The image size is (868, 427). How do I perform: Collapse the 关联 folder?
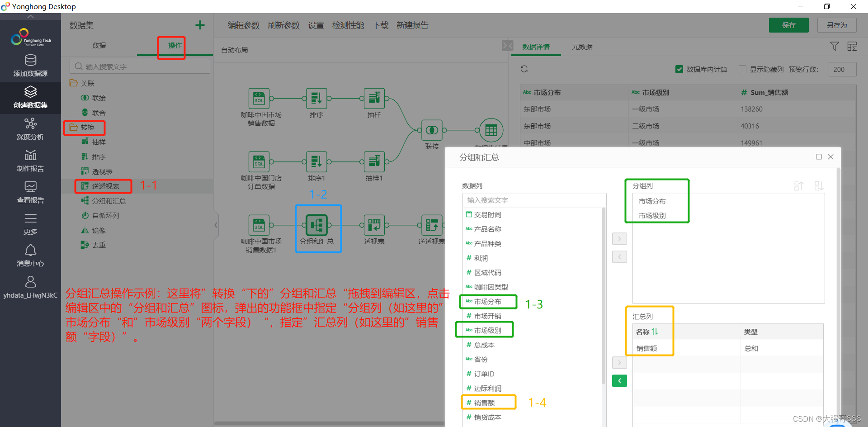pos(73,83)
